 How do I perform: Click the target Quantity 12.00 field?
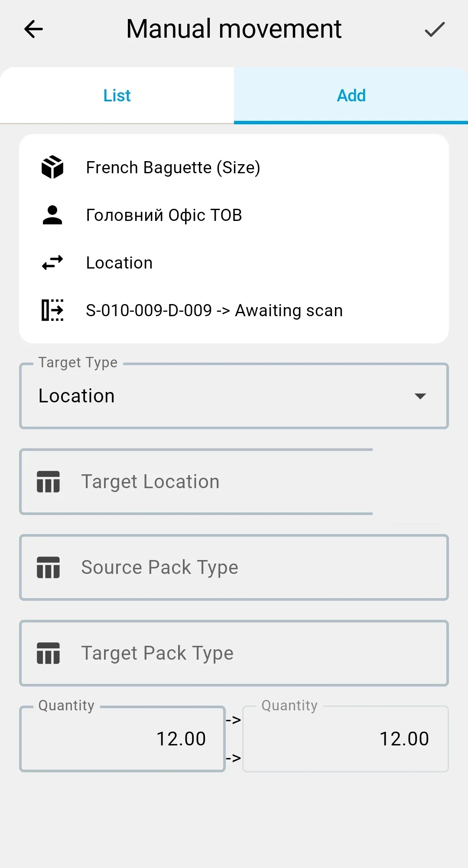tap(345, 739)
